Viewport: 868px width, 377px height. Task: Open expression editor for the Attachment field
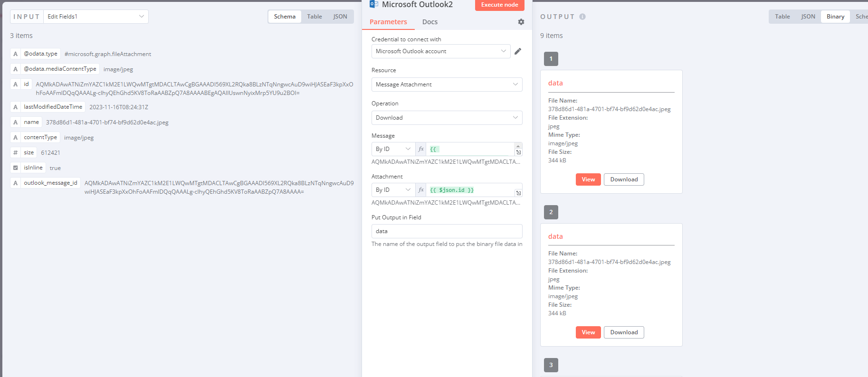(518, 193)
